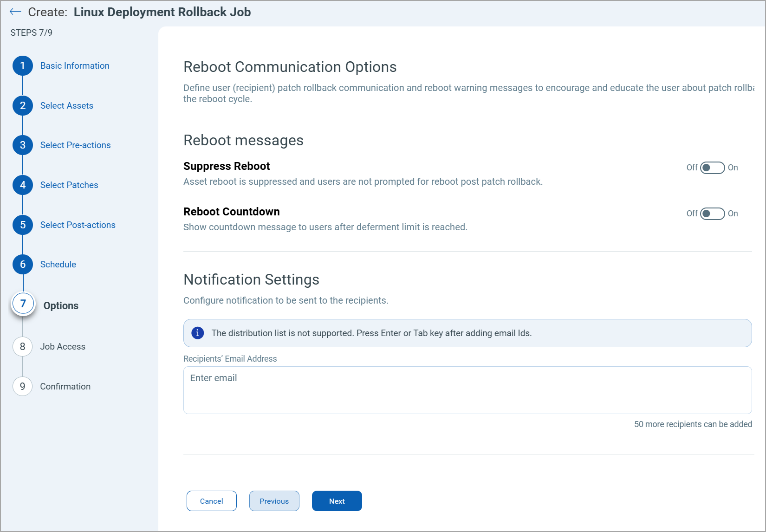Select the Options step in the sidebar
766x532 pixels.
click(60, 305)
